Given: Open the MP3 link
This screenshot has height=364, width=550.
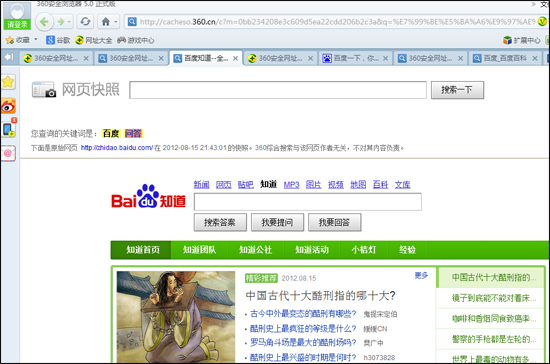Looking at the screenshot, I should coord(291,184).
